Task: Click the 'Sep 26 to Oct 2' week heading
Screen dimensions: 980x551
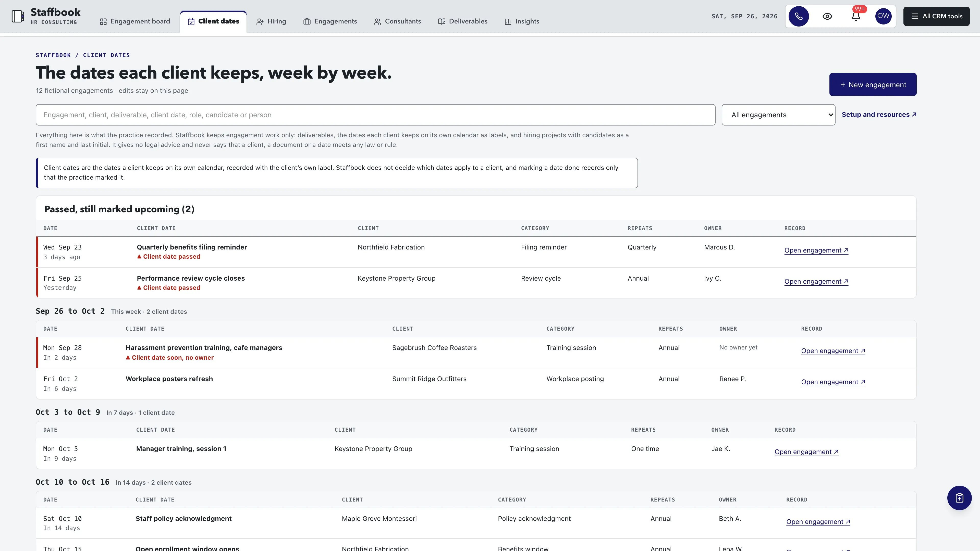Action: pyautogui.click(x=70, y=311)
